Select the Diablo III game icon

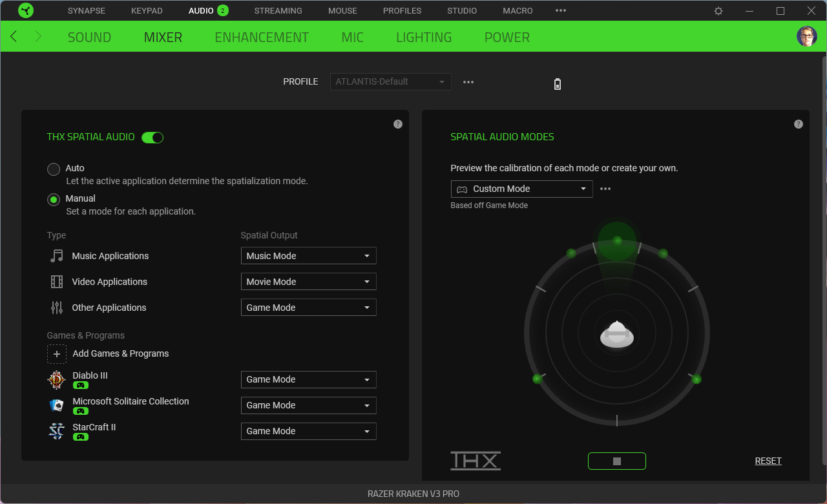click(x=57, y=380)
